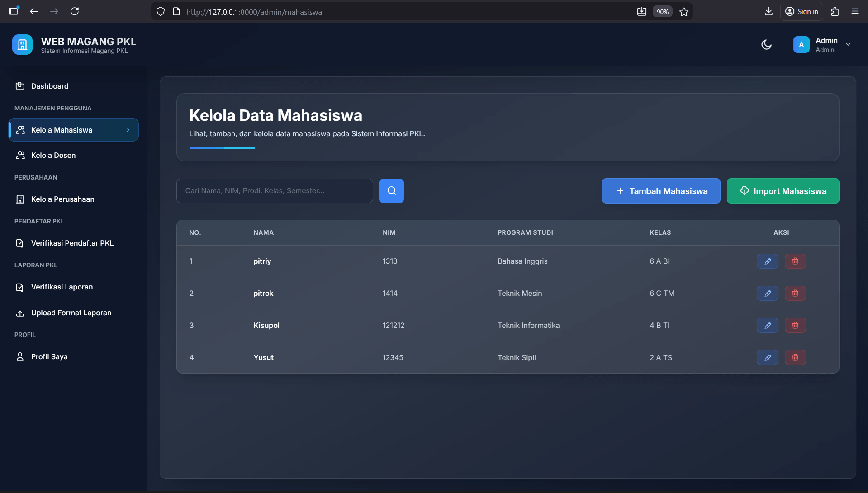The image size is (868, 493).
Task: Edit the pitriy student row
Action: click(x=768, y=261)
